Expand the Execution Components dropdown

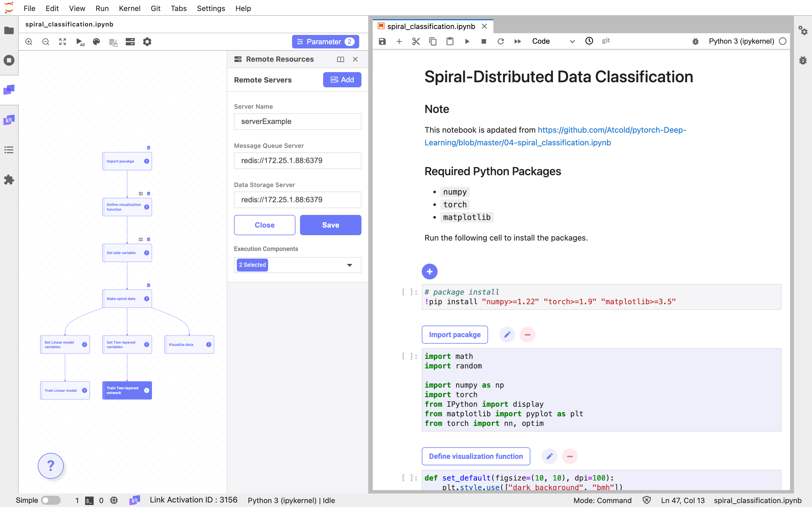(349, 265)
